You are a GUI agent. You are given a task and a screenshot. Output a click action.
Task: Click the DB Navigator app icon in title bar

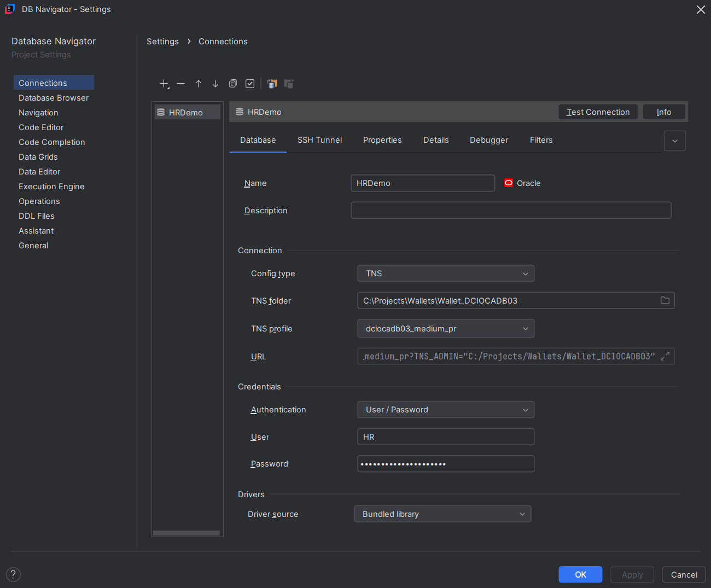coord(10,9)
